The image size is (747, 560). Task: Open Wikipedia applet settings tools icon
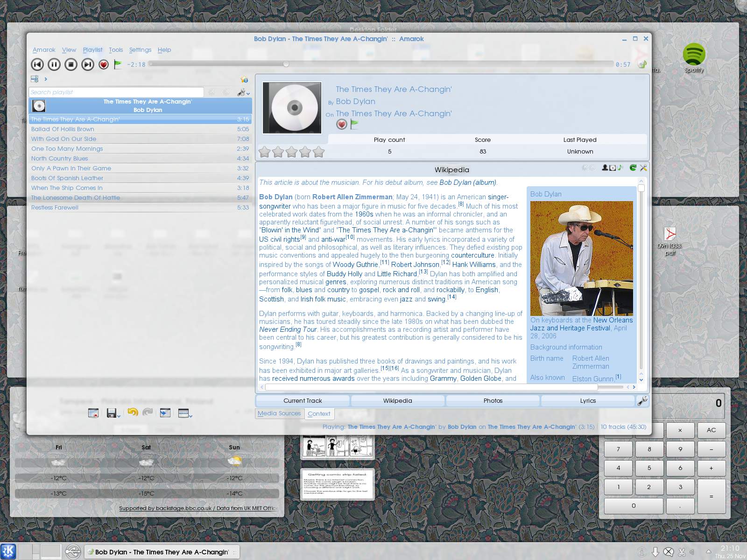pos(643,168)
